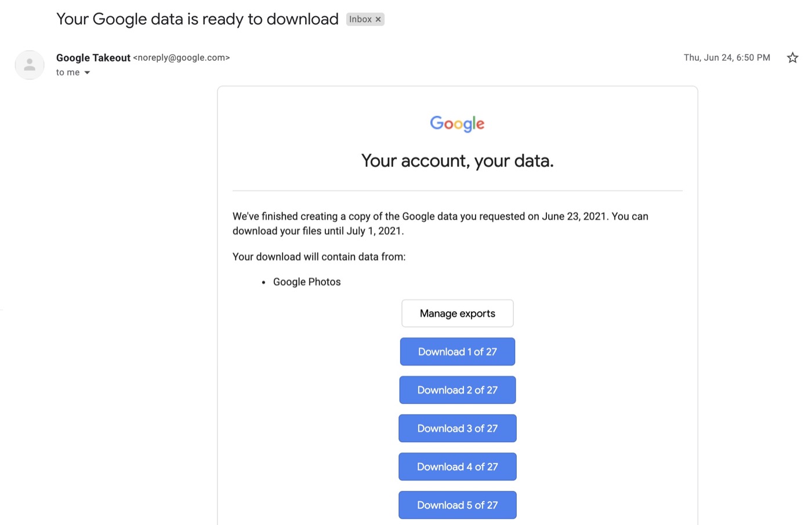Remove the Inbox label with the x
The image size is (812, 525).
(x=378, y=20)
